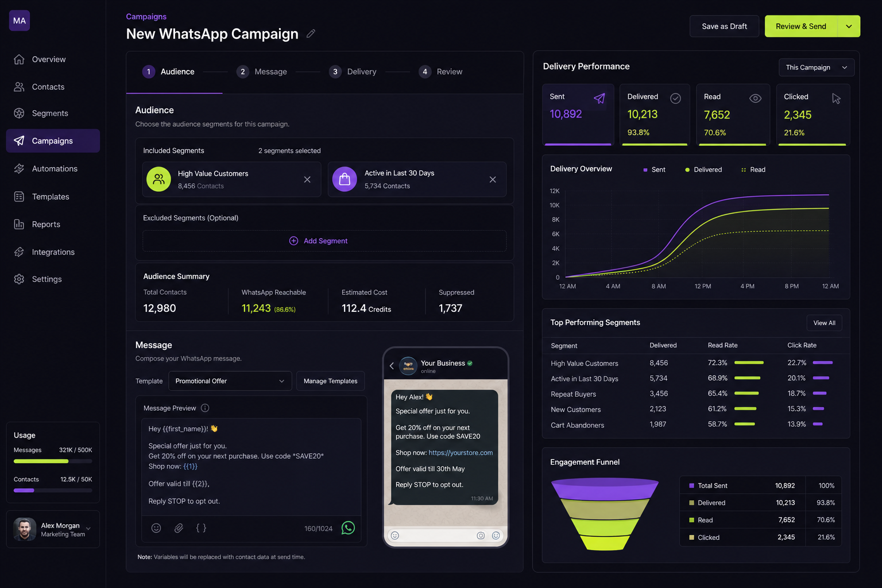
Task: Click WhatsApp Reachable value 11,243
Action: coord(256,308)
